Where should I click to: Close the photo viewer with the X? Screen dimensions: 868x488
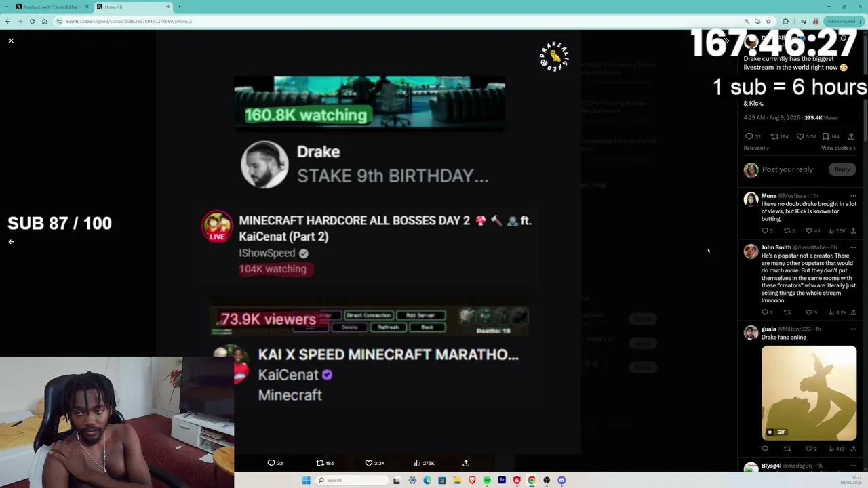pos(11,41)
